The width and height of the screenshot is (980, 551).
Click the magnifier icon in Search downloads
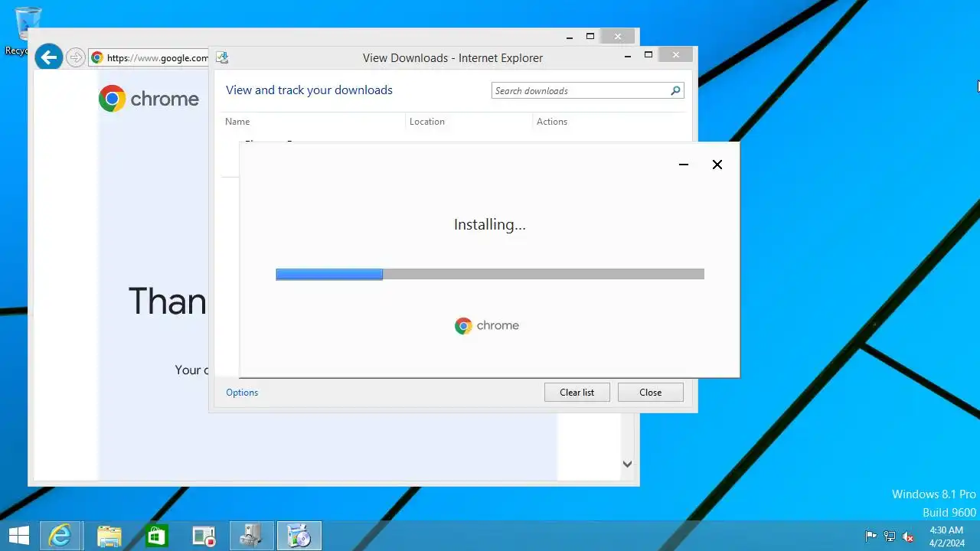click(x=675, y=90)
